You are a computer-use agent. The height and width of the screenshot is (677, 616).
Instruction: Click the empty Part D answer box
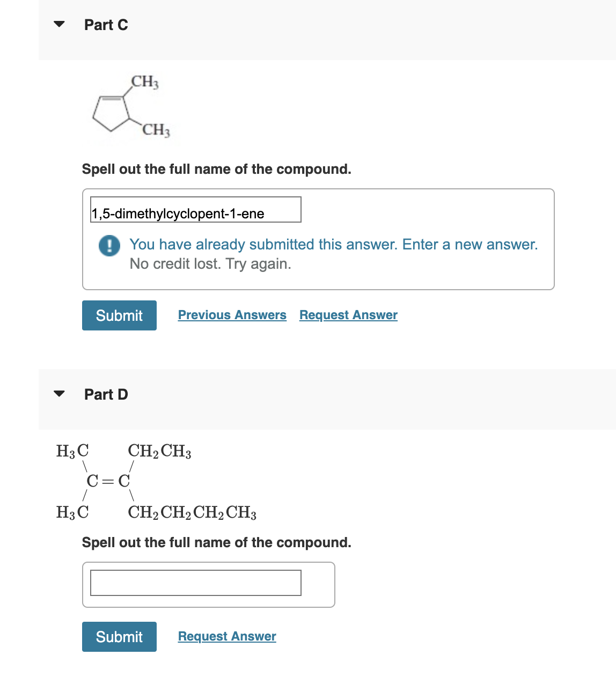tap(195, 583)
